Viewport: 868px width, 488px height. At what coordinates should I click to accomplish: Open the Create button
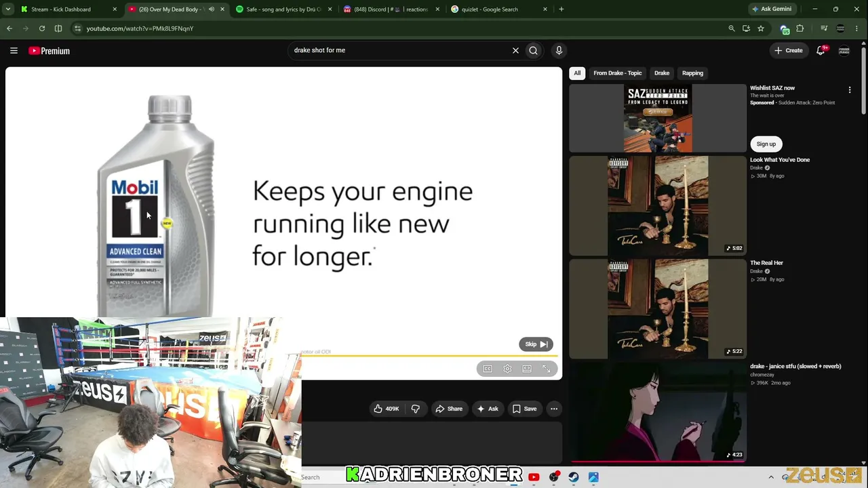(x=789, y=50)
